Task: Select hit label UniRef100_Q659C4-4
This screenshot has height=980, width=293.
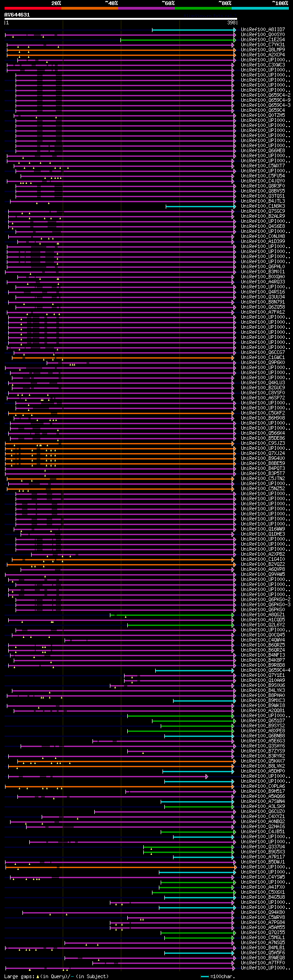Action: [x=266, y=670]
